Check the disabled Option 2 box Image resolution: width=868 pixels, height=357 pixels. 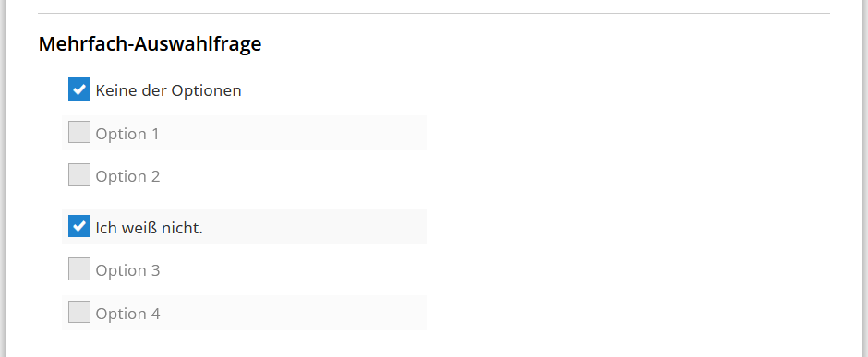[79, 174]
